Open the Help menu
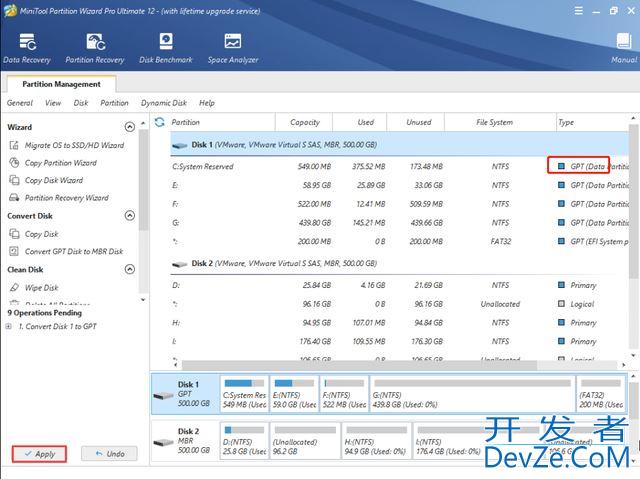Image resolution: width=640 pixels, height=479 pixels. point(207,103)
